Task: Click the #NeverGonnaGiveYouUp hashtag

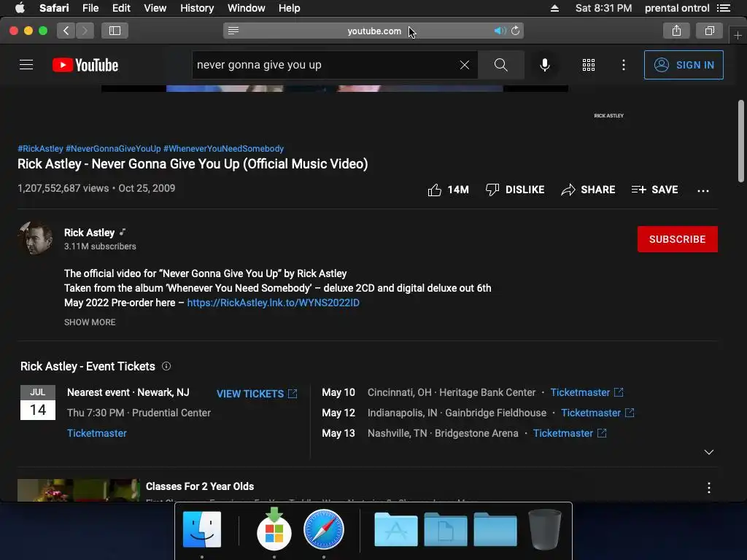Action: [113, 149]
